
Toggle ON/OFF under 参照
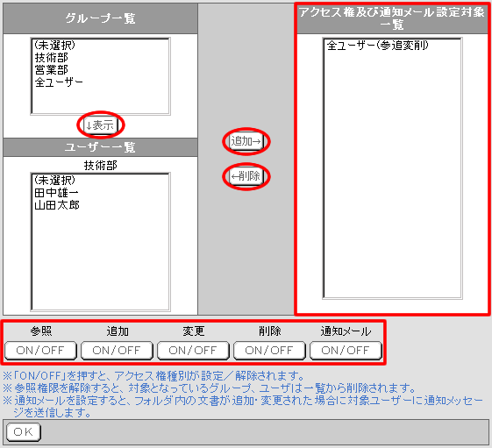[x=40, y=350]
